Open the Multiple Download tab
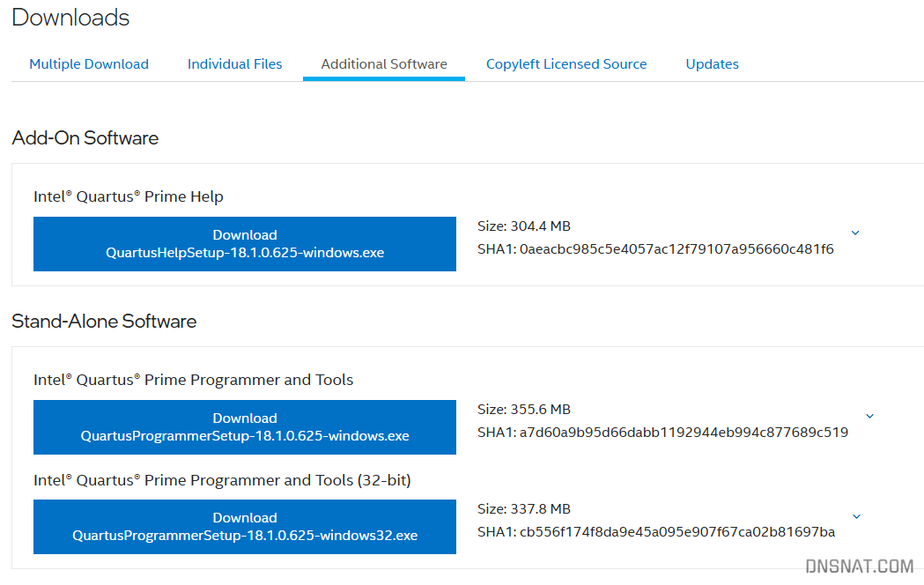 coord(89,64)
